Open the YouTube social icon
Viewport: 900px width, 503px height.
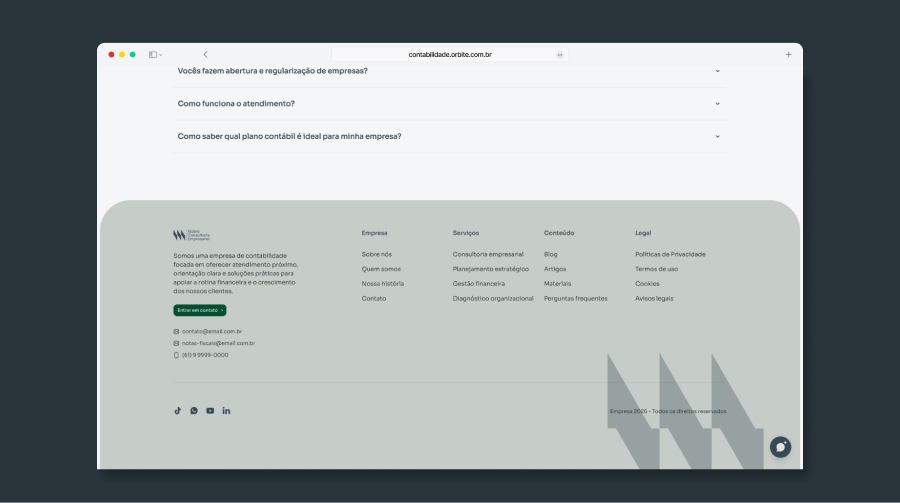tap(210, 411)
